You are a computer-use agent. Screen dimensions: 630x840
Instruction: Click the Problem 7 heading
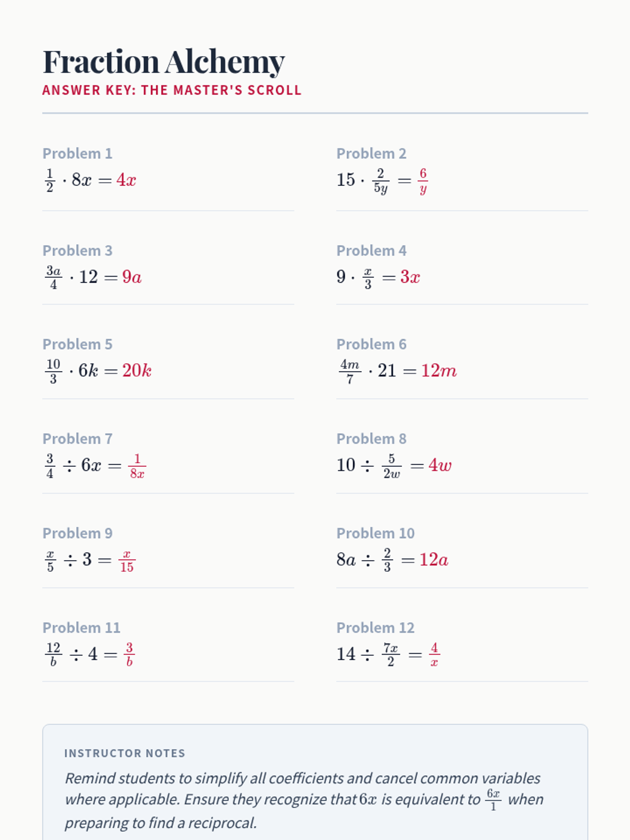(x=77, y=438)
